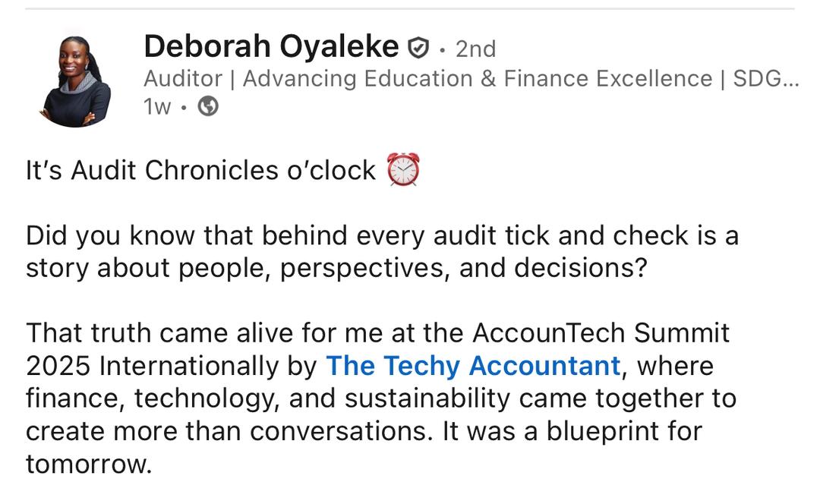Click the "create more than conversations" text

pyautogui.click(x=228, y=431)
